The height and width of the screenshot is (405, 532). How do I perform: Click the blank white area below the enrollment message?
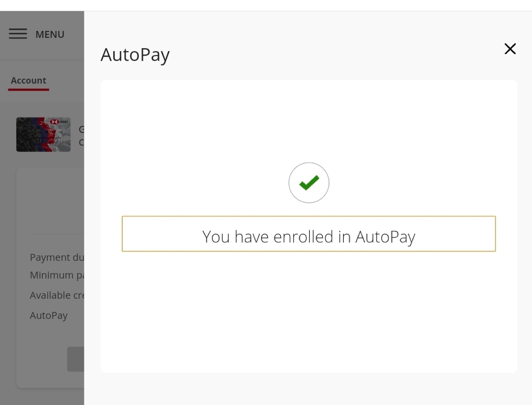(x=309, y=315)
